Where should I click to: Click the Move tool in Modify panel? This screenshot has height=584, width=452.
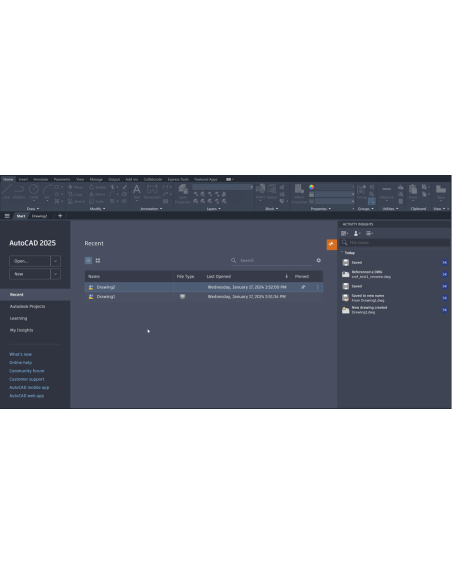coord(76,187)
